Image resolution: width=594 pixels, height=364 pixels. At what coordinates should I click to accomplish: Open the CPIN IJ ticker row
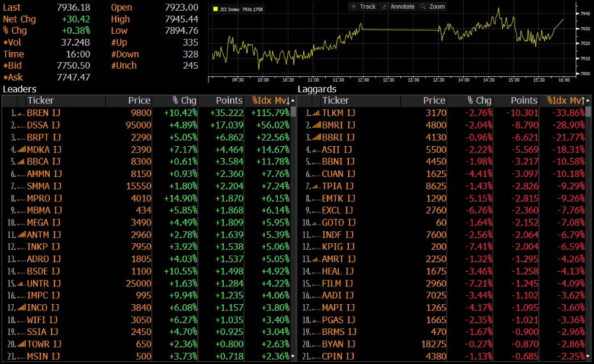tap(338, 356)
